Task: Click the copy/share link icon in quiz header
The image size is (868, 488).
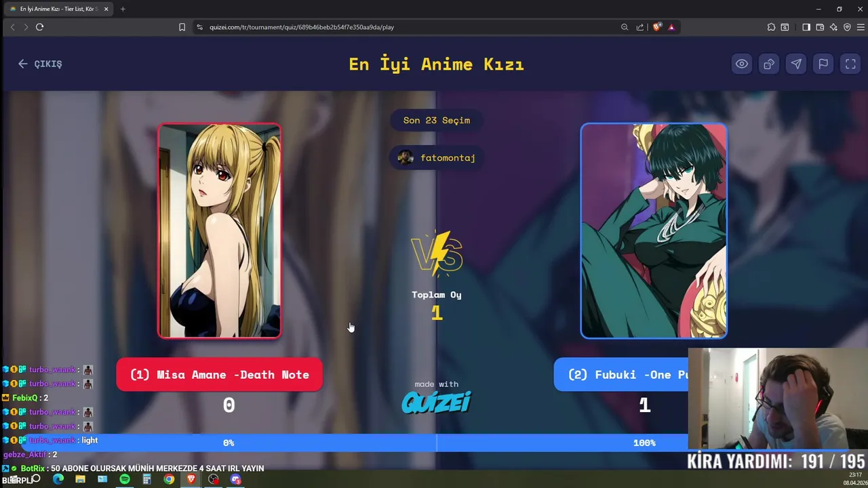Action: click(x=769, y=64)
